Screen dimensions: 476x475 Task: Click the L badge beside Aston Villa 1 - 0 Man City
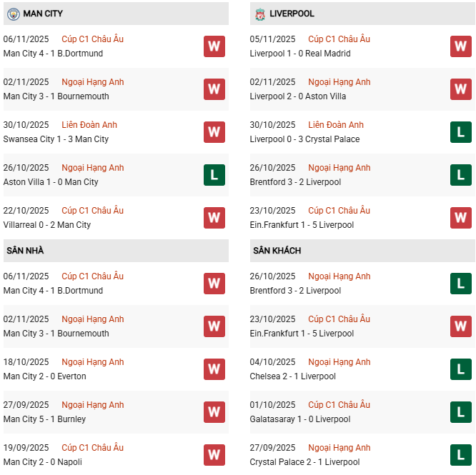214,175
